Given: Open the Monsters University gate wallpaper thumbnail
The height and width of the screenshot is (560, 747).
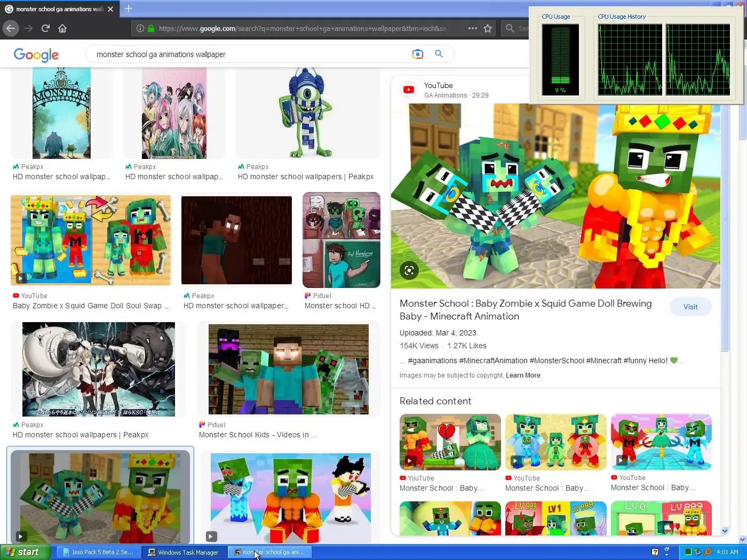Looking at the screenshot, I should coord(61,113).
